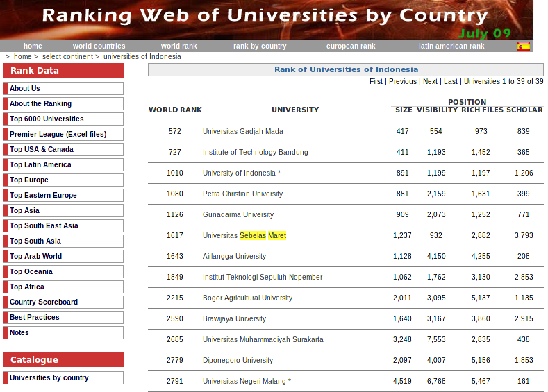Open Top Europe sidebar link
This screenshot has width=548, height=392.
63,180
